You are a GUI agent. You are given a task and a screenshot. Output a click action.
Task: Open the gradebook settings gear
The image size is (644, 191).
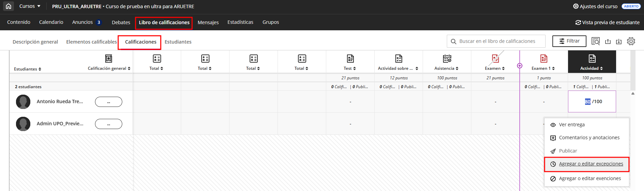[x=631, y=41]
